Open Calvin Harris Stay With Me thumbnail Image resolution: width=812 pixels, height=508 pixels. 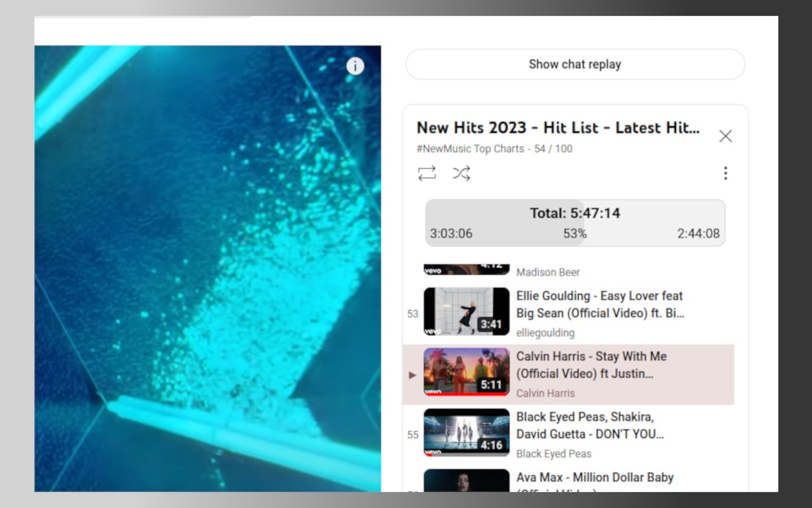[x=466, y=371]
